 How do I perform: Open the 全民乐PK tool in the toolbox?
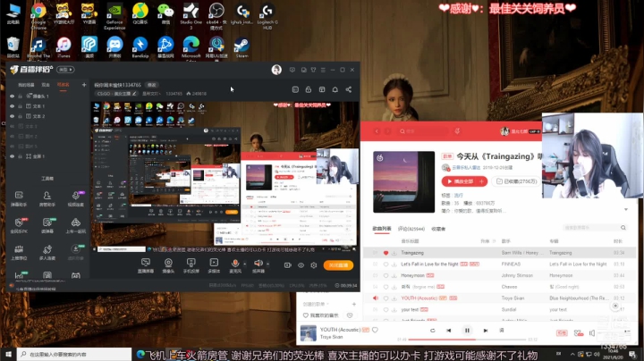19,225
